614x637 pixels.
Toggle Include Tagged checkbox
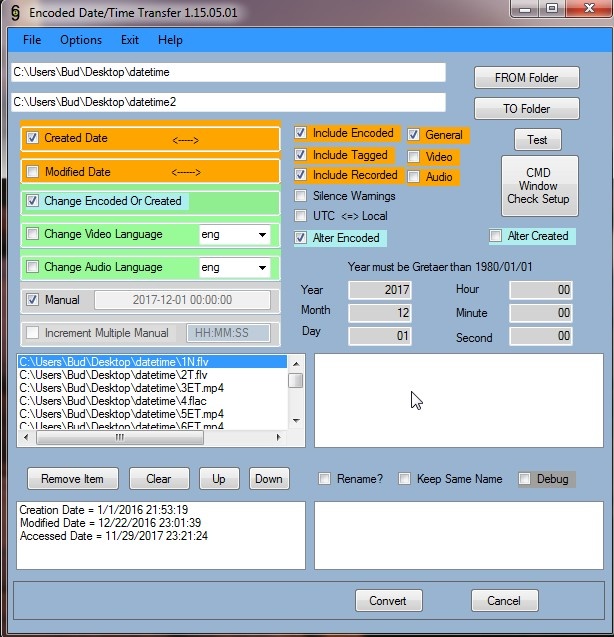coord(301,155)
